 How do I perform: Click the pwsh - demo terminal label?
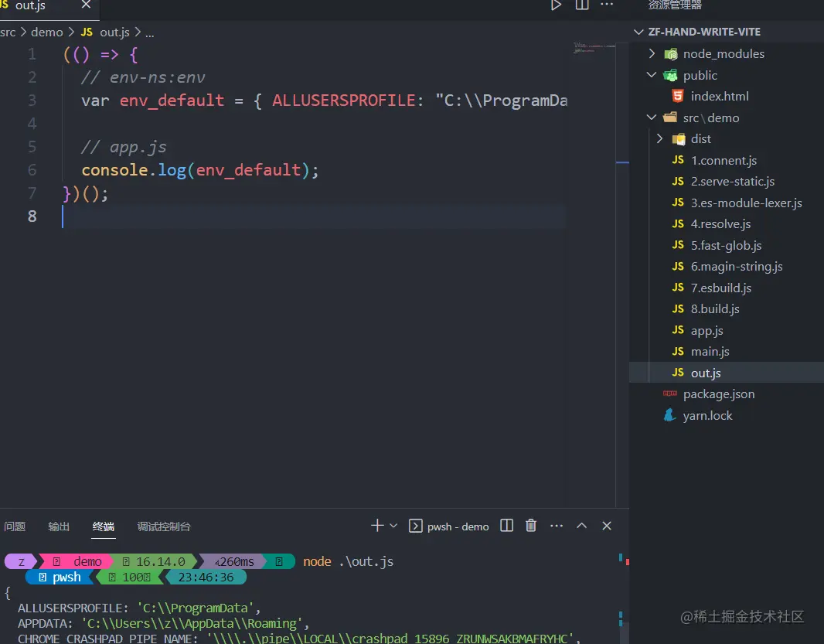point(458,526)
